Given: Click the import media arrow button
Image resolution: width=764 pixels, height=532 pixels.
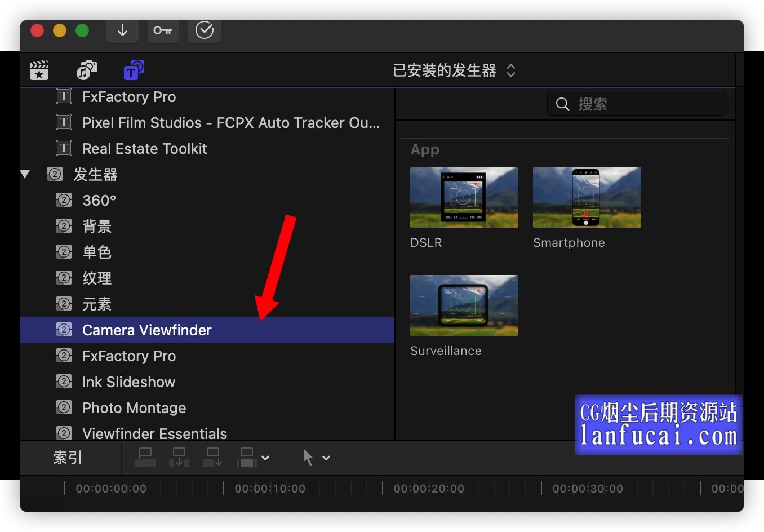Looking at the screenshot, I should pos(122,30).
